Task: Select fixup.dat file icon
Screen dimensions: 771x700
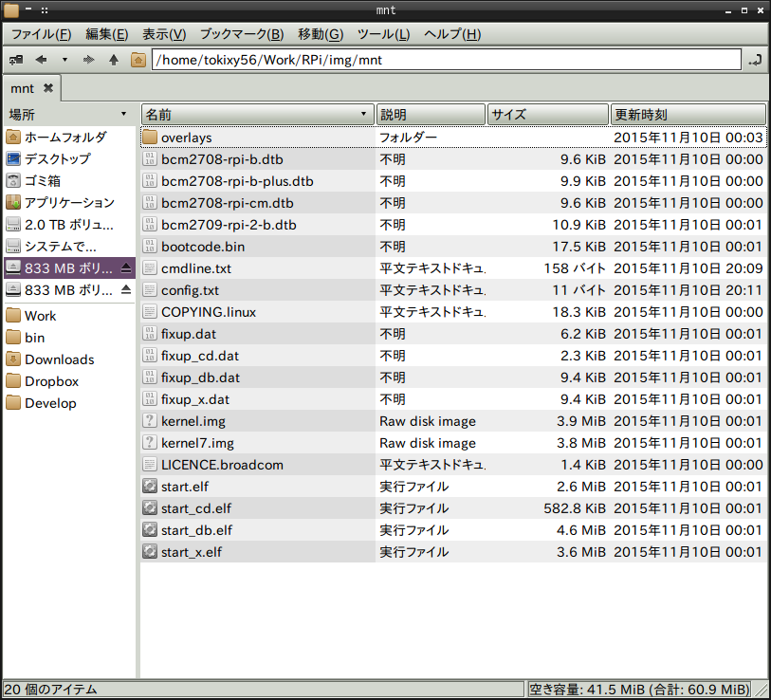Action: 150,334
